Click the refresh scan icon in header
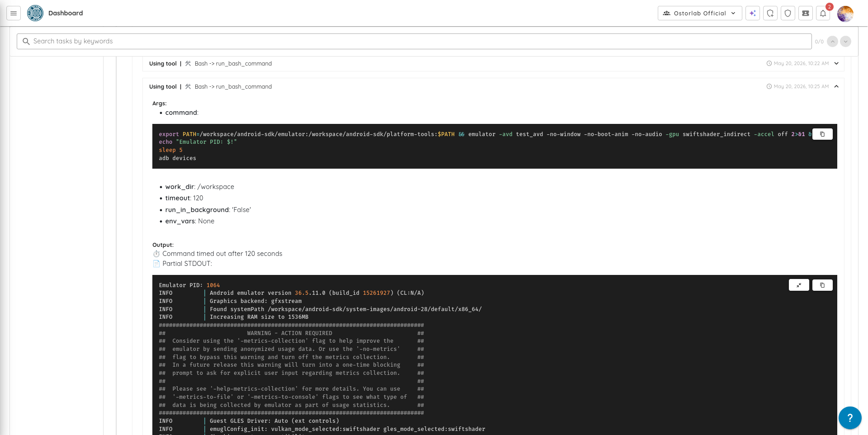This screenshot has width=868, height=435. click(770, 13)
